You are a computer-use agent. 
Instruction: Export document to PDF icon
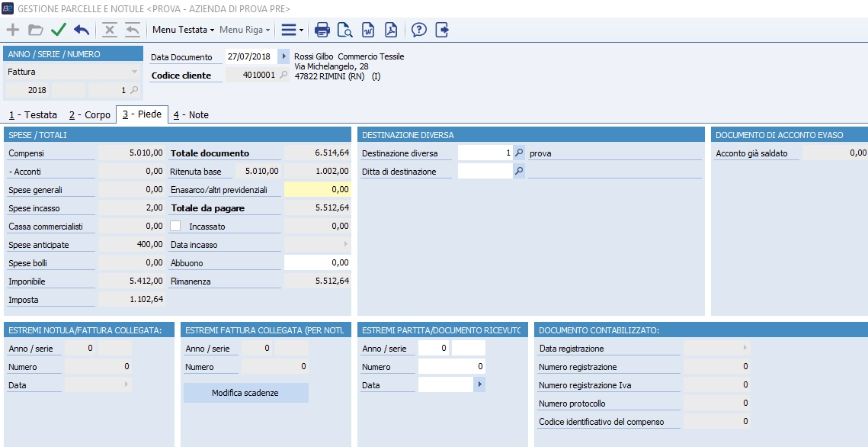(390, 30)
